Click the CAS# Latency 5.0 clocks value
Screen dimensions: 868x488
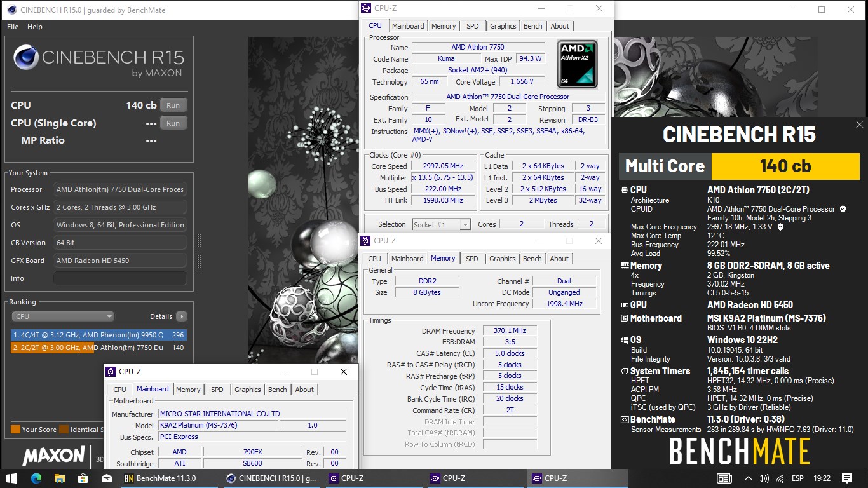pyautogui.click(x=510, y=353)
